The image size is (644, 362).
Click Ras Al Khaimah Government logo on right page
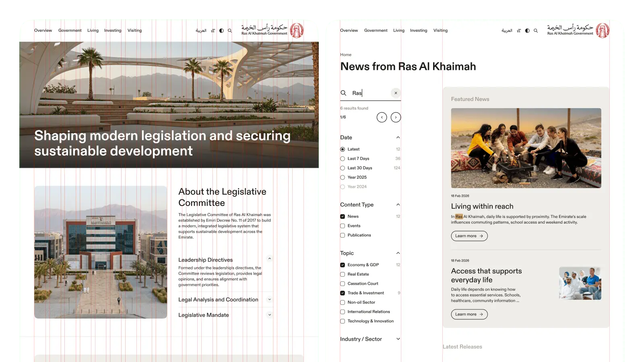point(578,30)
